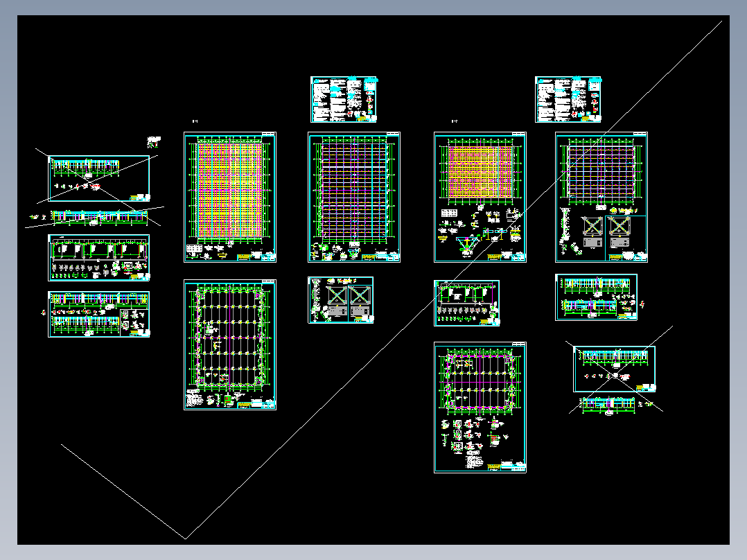Select the crossed-out elevation sheet on right side
The image size is (747, 560).
click(x=615, y=369)
